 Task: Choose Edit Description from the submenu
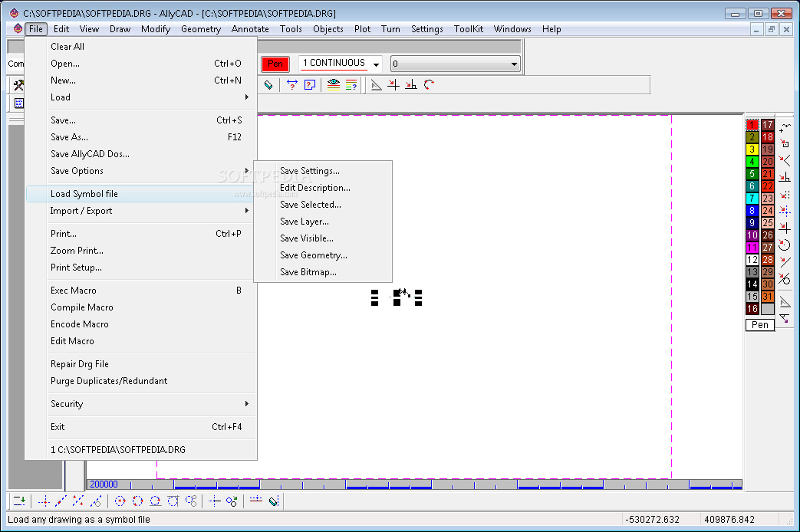point(323,188)
